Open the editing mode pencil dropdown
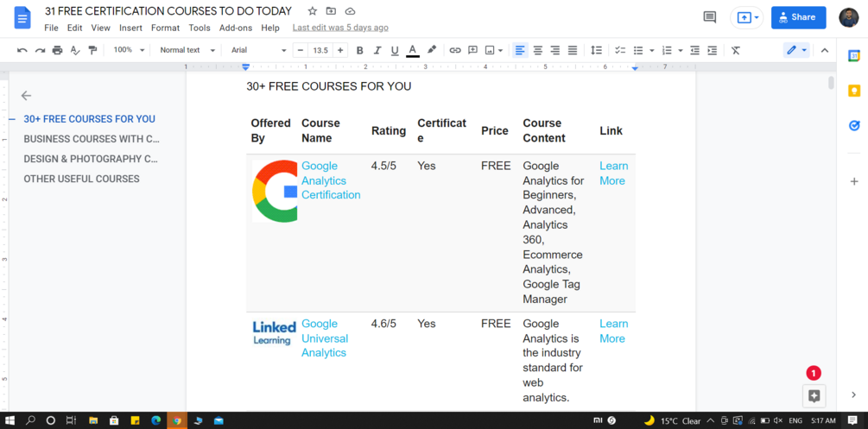 point(796,50)
